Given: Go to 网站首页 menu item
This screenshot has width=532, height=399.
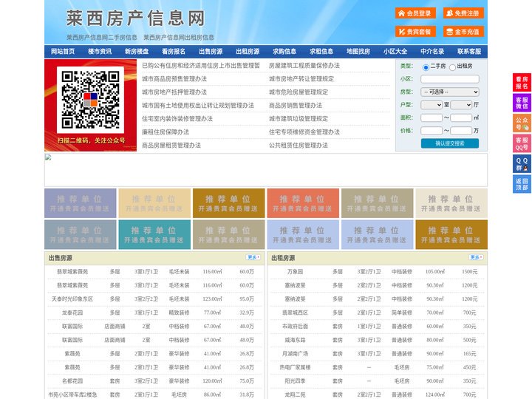Looking at the screenshot, I should pos(63,52).
